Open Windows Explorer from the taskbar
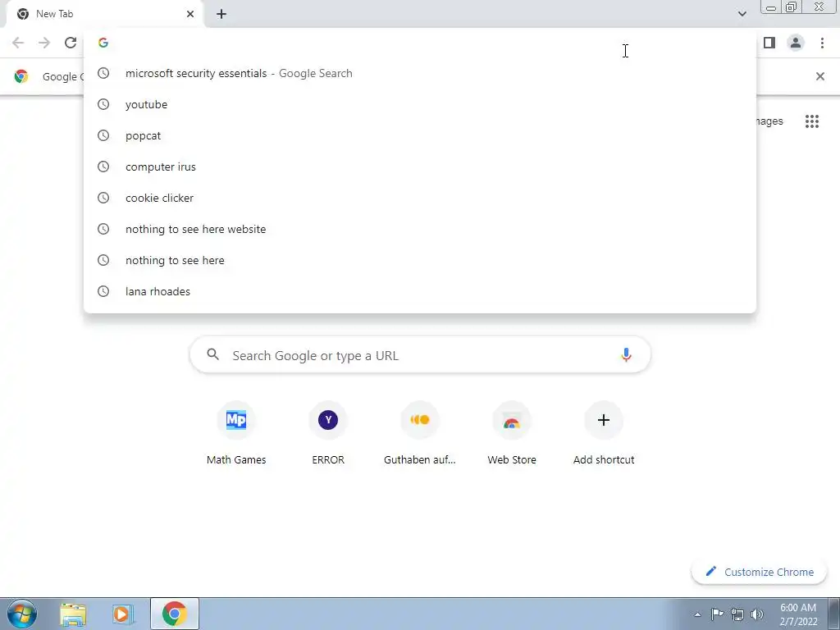This screenshot has height=630, width=840. 73,614
